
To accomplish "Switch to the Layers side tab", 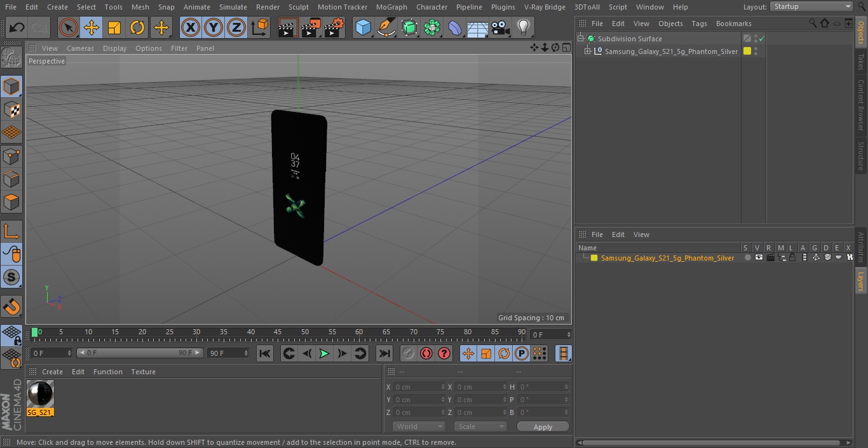I will (x=861, y=280).
